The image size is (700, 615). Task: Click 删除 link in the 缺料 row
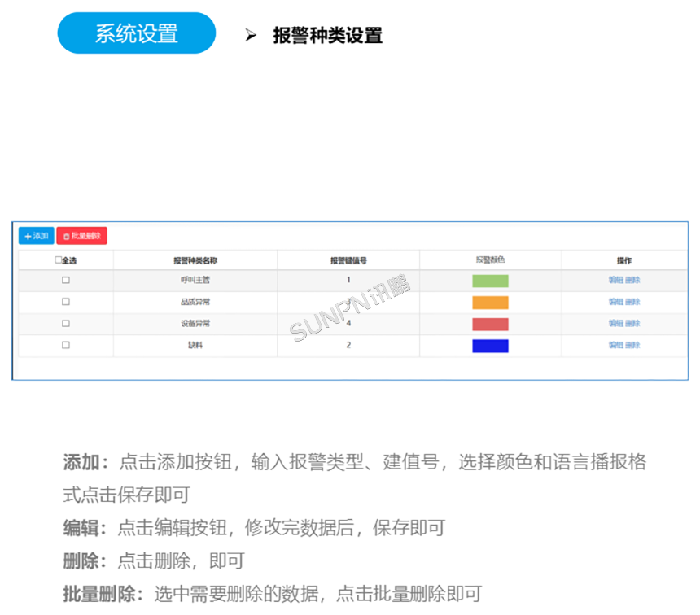[632, 345]
